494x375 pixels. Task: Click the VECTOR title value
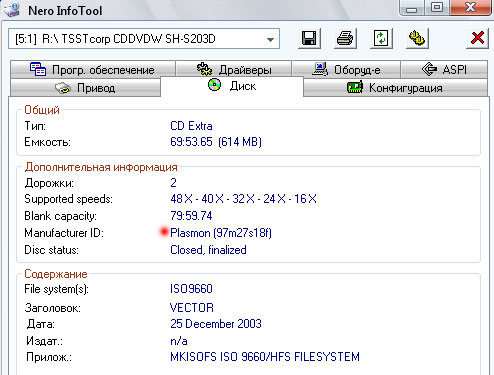click(x=192, y=307)
